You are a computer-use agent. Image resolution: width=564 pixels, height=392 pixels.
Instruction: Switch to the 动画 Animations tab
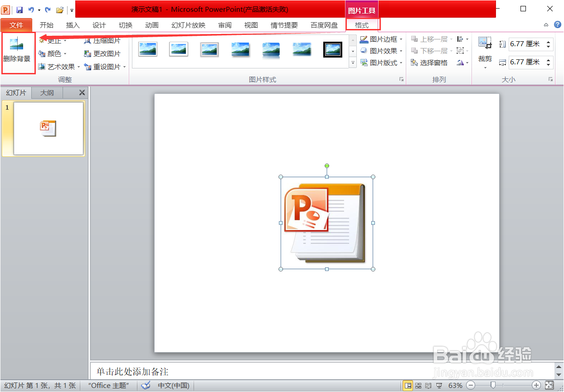152,25
